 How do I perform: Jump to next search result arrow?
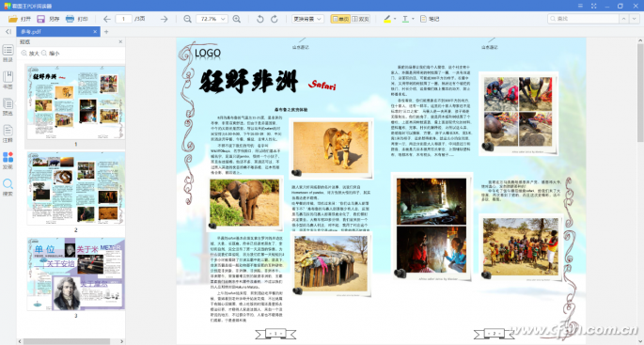(635, 19)
